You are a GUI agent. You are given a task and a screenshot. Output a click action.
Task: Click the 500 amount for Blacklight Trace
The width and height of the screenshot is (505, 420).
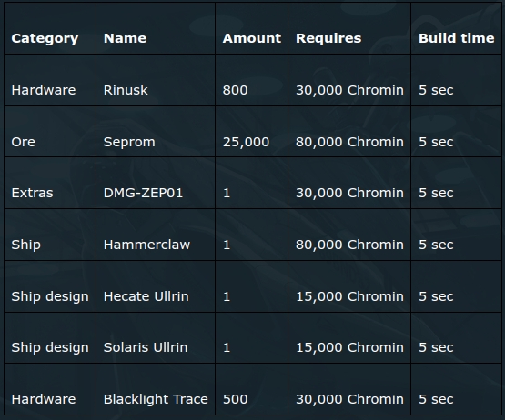point(235,399)
